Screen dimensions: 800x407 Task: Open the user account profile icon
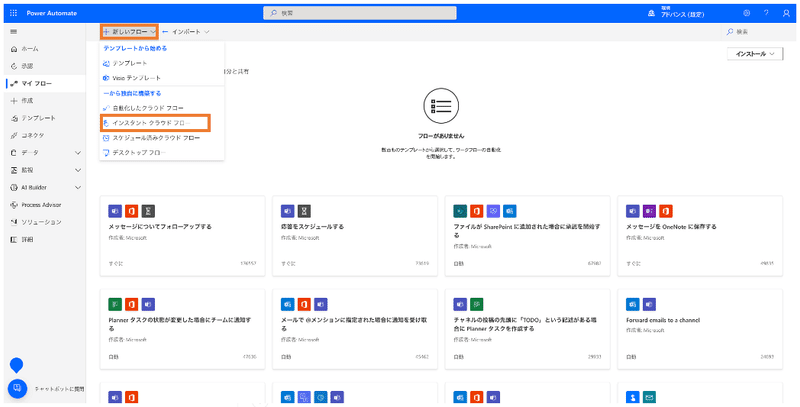pos(786,13)
